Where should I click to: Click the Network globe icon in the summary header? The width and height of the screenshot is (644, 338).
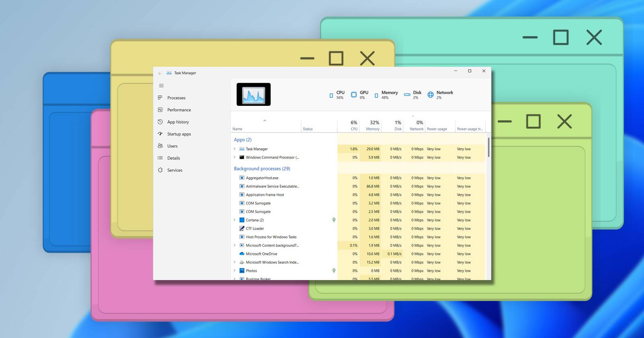click(x=431, y=95)
